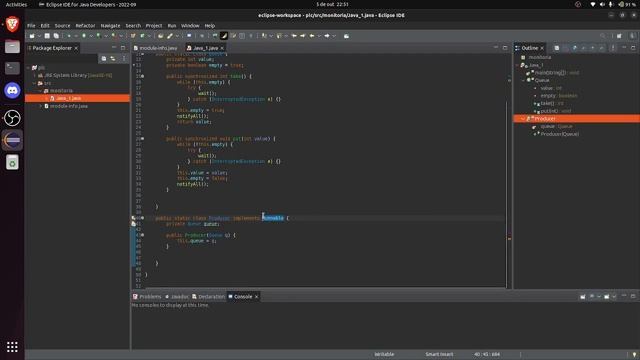This screenshot has height=360, width=640.
Task: Expand the module-info.java tree node
Action: point(40,106)
